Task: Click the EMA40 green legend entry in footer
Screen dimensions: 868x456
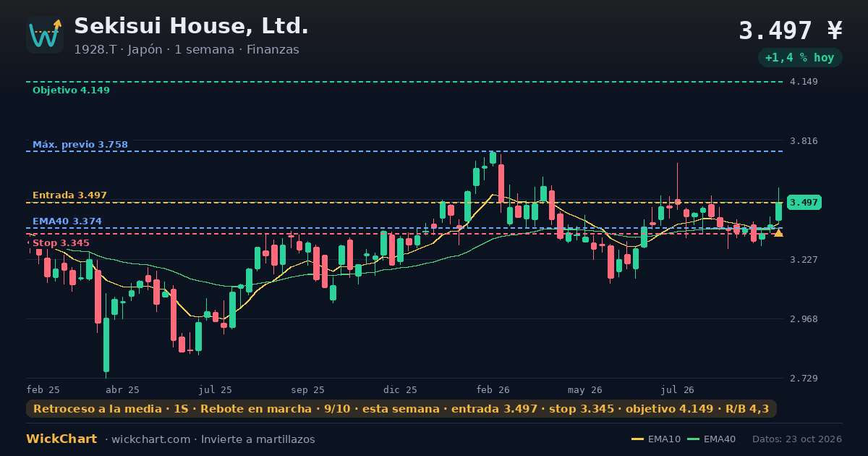Action: [711, 439]
